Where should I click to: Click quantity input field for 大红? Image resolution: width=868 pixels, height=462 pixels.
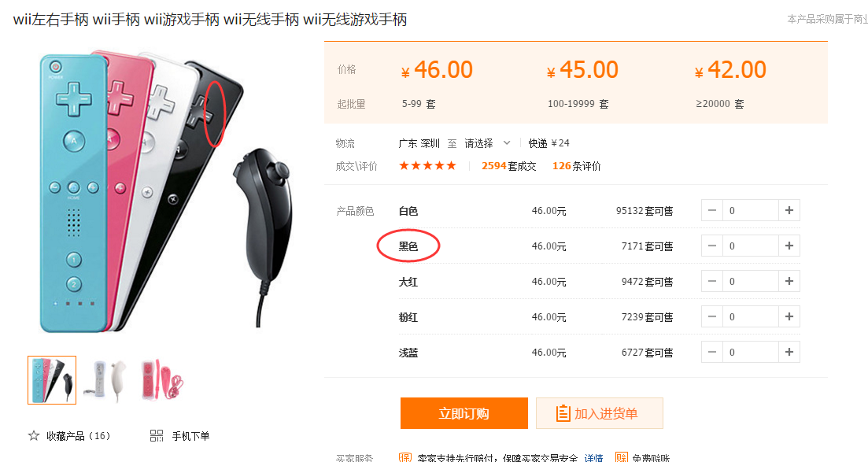pyautogui.click(x=750, y=282)
